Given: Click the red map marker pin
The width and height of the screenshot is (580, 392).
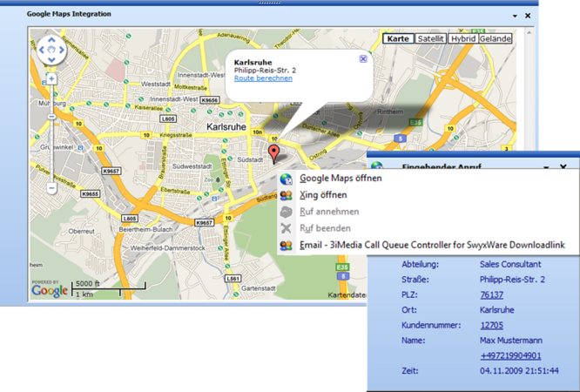Looking at the screenshot, I should tap(275, 154).
